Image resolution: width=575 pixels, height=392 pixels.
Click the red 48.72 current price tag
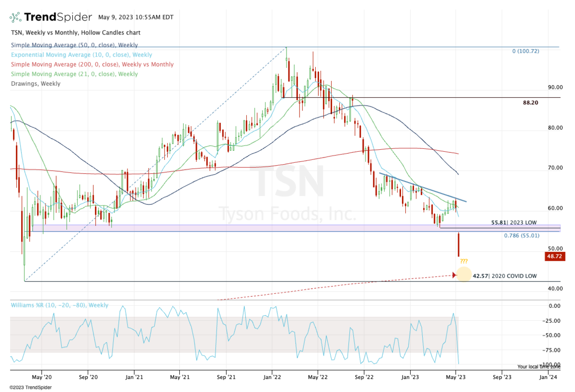coord(554,257)
